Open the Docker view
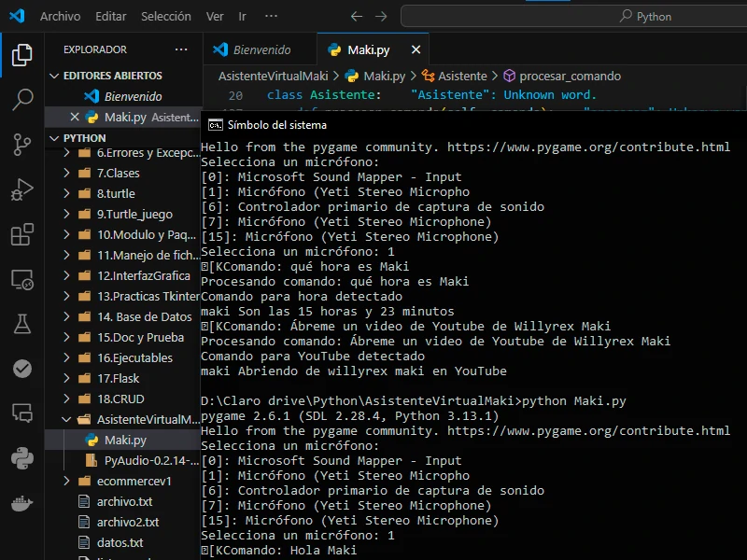The width and height of the screenshot is (747, 560). click(22, 502)
